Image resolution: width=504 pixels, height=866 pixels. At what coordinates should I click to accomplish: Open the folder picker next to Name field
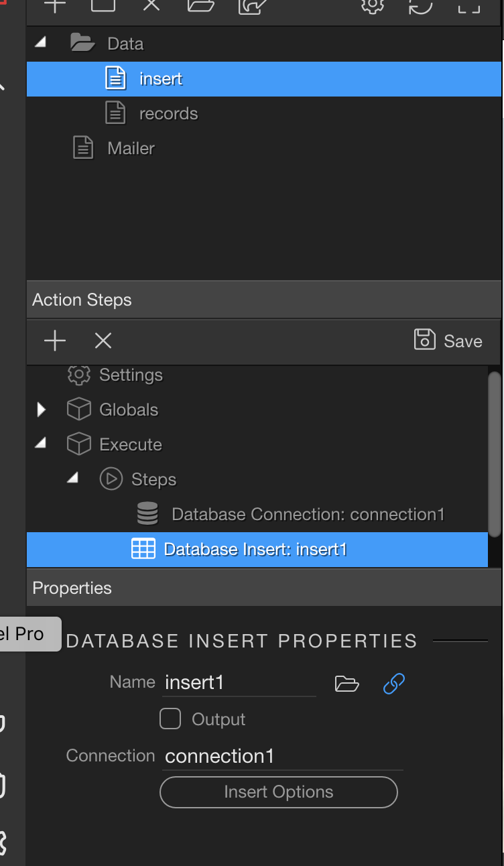346,684
